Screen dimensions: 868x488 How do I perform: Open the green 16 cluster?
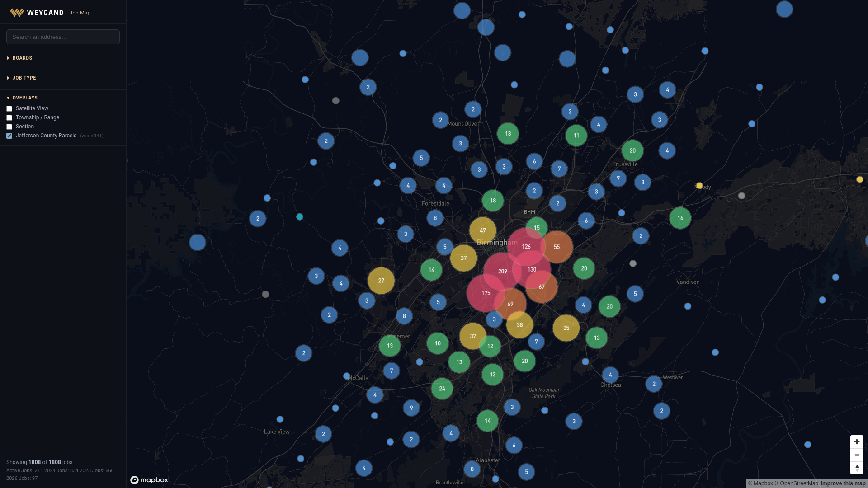tap(680, 218)
